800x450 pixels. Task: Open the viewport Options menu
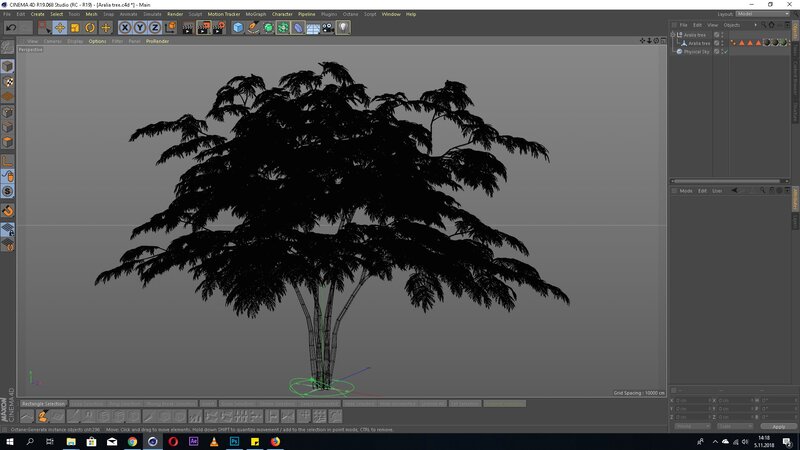(x=97, y=41)
